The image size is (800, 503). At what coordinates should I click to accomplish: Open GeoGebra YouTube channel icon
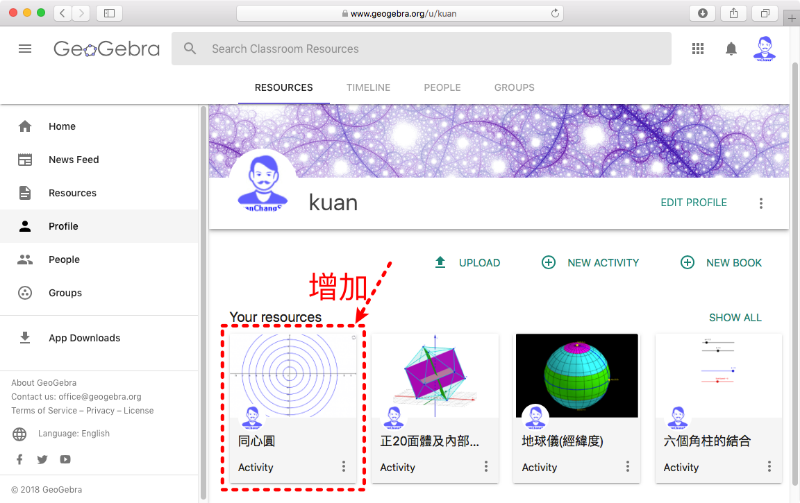pyautogui.click(x=65, y=459)
